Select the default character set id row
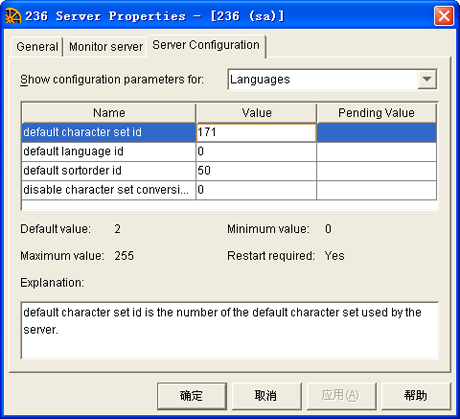 [229, 133]
